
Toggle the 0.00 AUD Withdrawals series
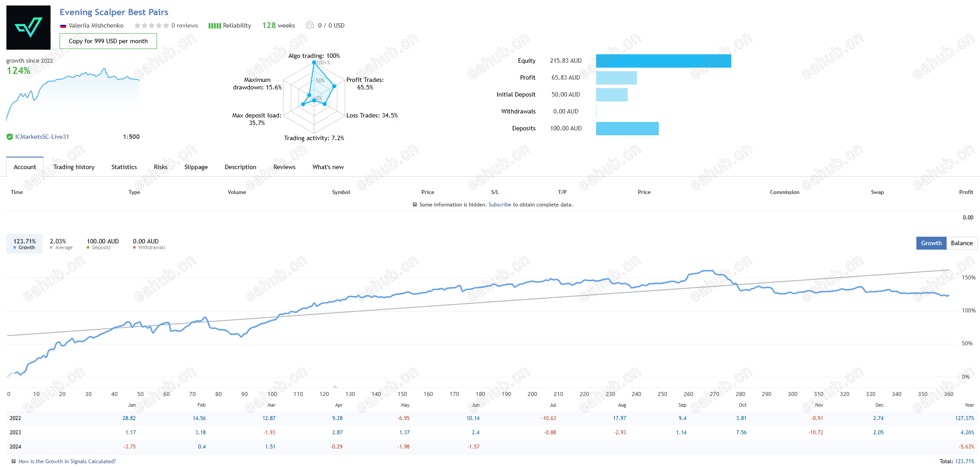click(149, 244)
